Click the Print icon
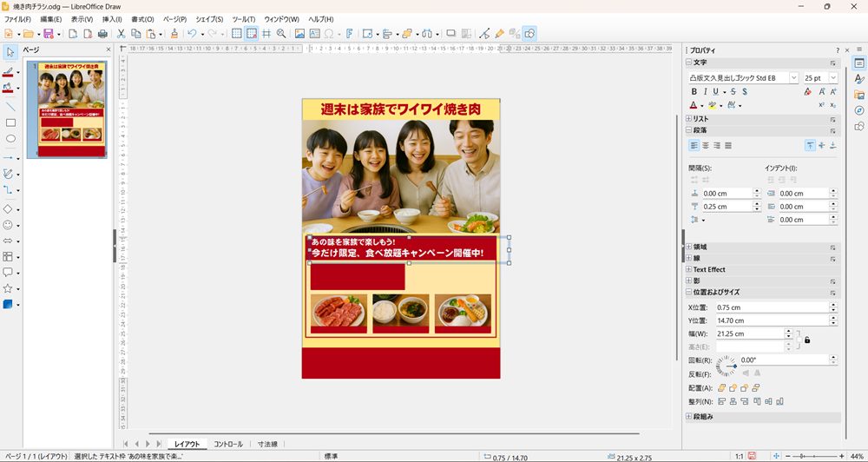The width and height of the screenshot is (868, 462). [x=102, y=34]
